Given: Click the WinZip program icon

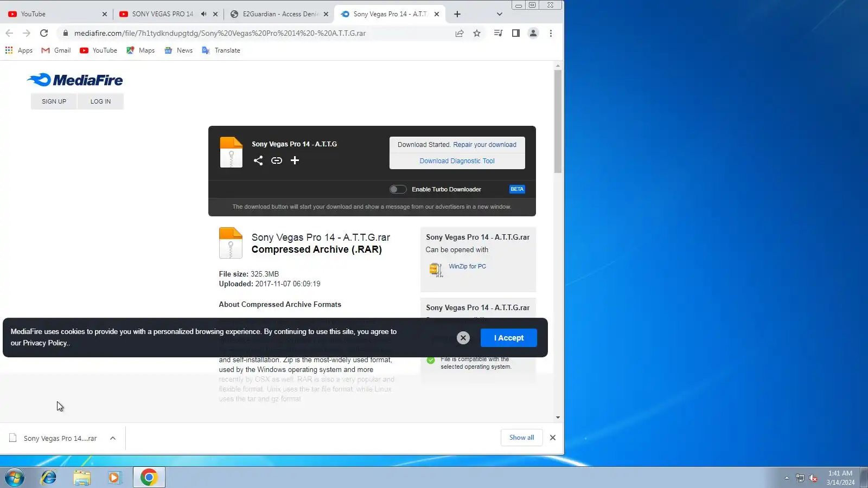Looking at the screenshot, I should click(x=436, y=269).
